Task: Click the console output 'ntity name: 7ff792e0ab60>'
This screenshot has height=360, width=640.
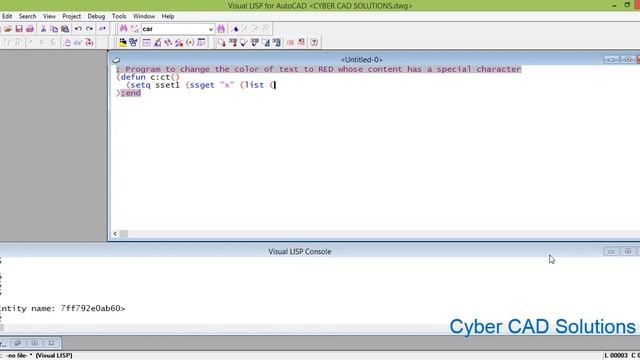Action: pyautogui.click(x=62, y=308)
